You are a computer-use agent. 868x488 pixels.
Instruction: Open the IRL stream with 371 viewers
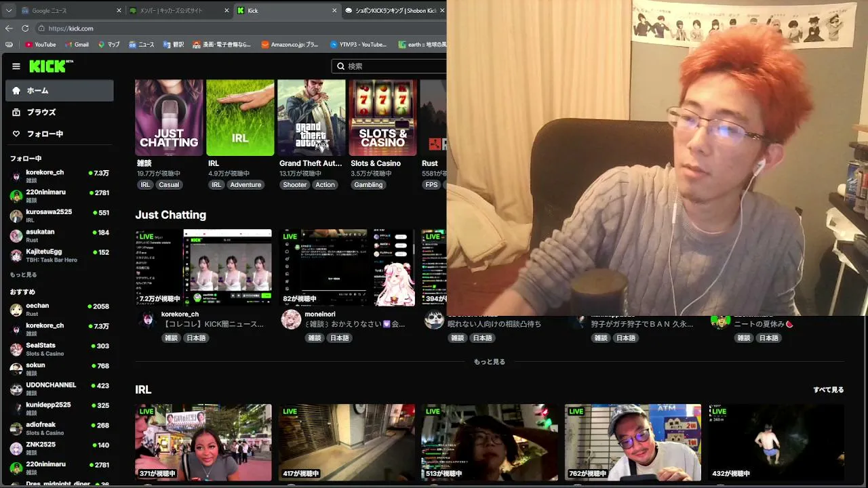tap(203, 443)
